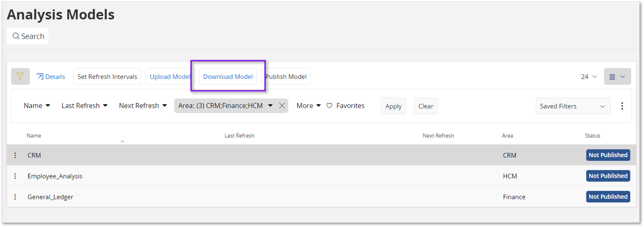Expand the More filters dropdown

click(x=308, y=106)
